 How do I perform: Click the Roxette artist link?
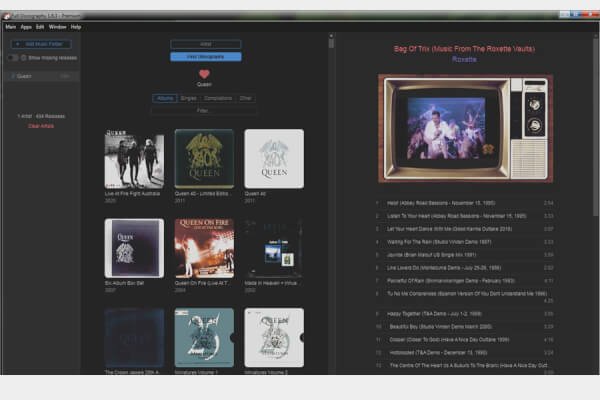pos(464,59)
